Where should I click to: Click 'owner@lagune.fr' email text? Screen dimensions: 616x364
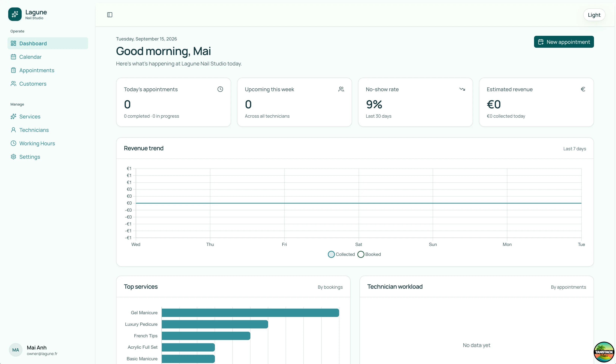pos(42,354)
